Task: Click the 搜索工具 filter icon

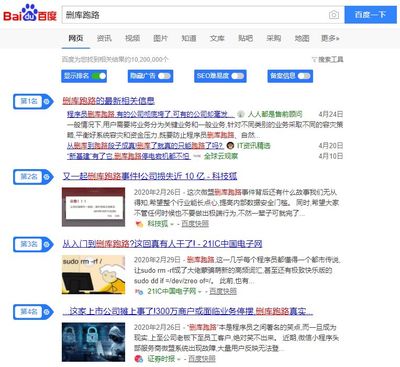Action: pyautogui.click(x=314, y=60)
